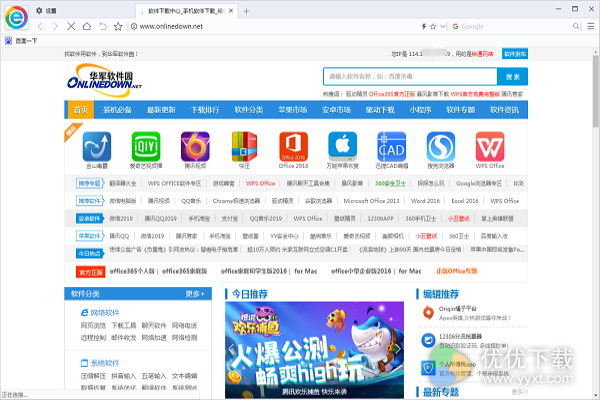Viewport: 600px width, 400px height.
Task: Open the Sogou browser app icon
Action: coord(441,147)
